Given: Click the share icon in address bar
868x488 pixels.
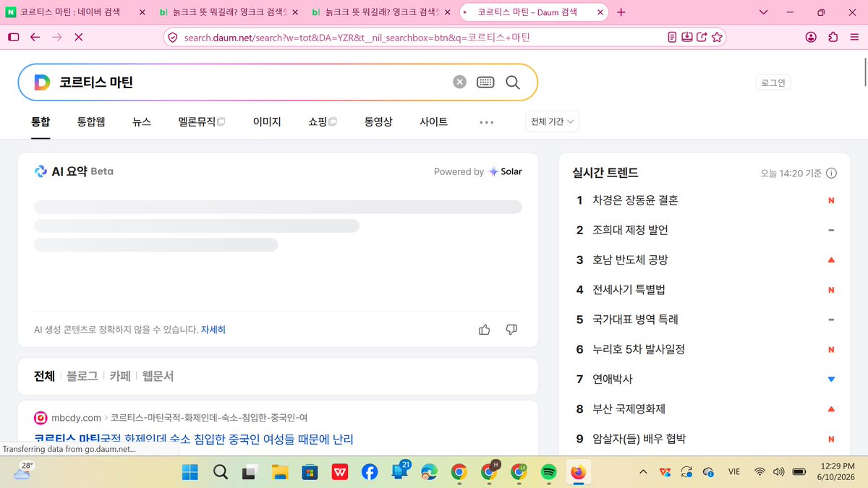Looking at the screenshot, I should pos(702,37).
